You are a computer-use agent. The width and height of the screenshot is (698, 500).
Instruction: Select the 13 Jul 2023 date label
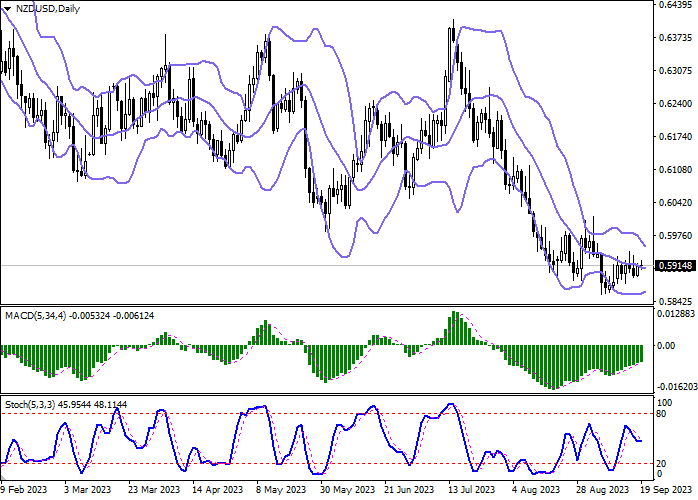(471, 489)
